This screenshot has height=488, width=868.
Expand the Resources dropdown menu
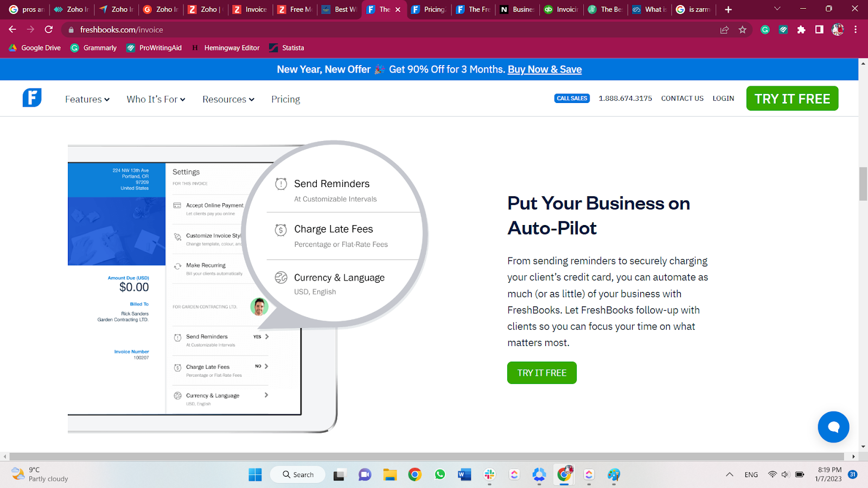click(228, 99)
